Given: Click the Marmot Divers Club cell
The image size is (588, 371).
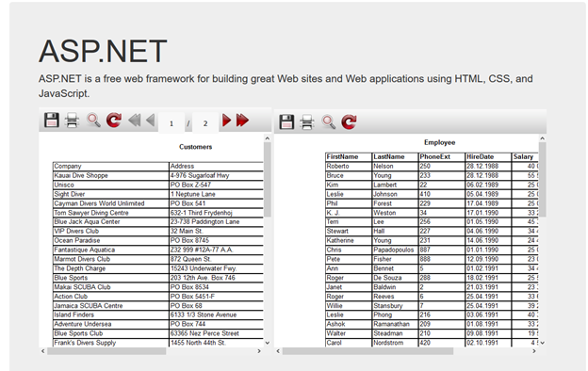Looking at the screenshot, I should tap(111, 259).
